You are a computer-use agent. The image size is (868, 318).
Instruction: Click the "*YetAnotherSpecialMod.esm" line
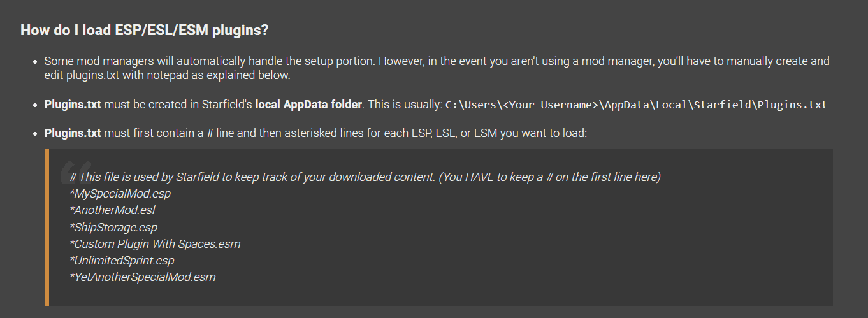coord(143,277)
